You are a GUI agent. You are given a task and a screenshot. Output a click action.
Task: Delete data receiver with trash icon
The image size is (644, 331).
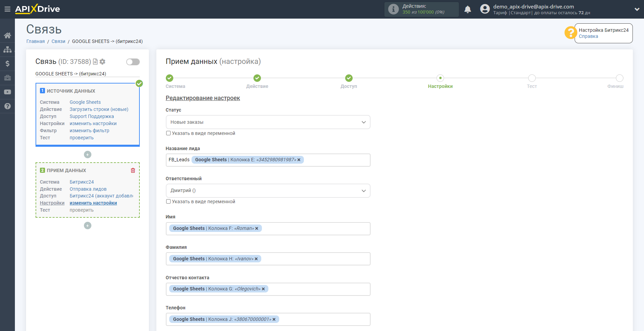point(133,170)
